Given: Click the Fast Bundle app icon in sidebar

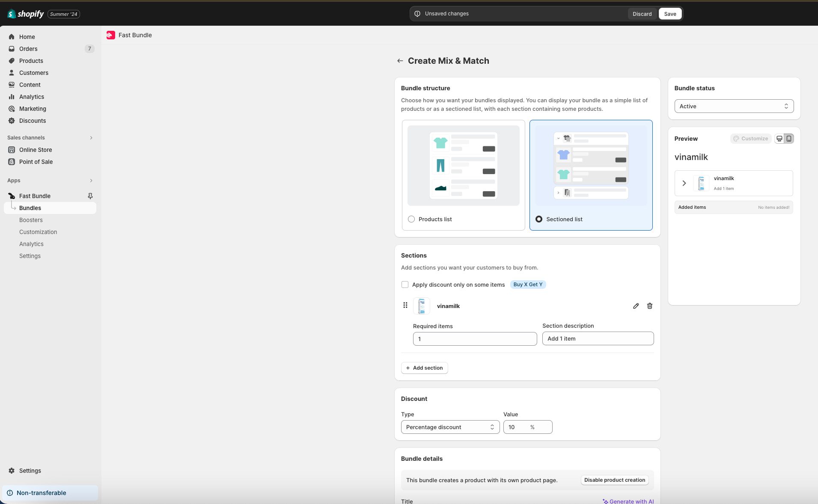Looking at the screenshot, I should (12, 196).
